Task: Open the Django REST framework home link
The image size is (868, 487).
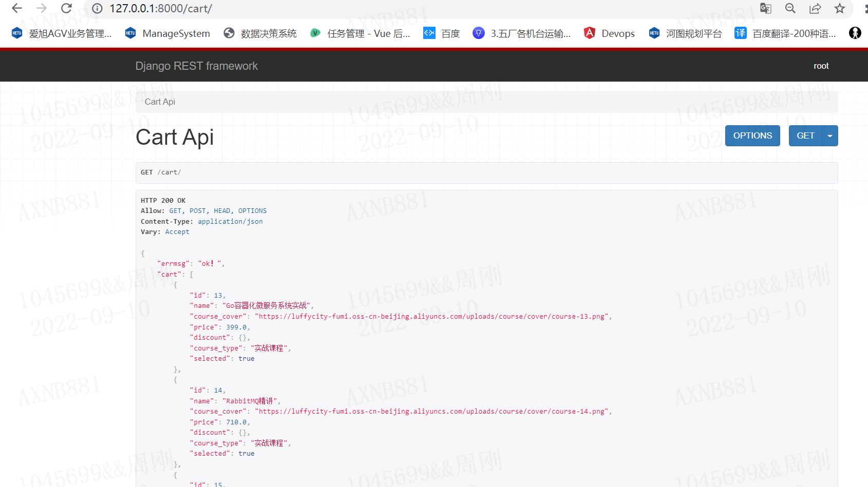Action: (197, 66)
